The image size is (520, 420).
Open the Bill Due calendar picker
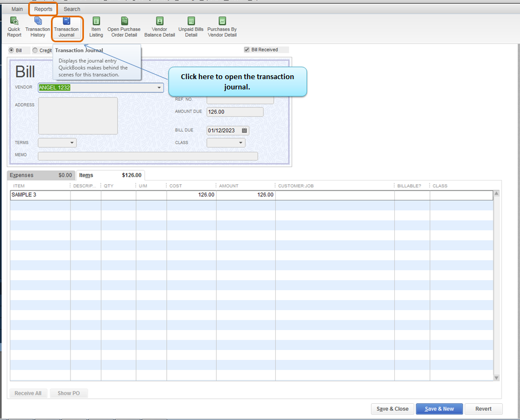244,131
